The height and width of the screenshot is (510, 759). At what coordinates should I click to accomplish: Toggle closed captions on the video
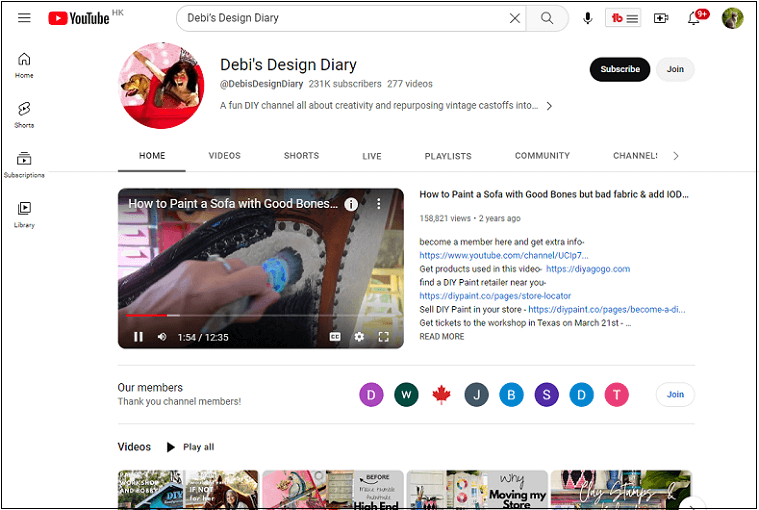click(335, 337)
